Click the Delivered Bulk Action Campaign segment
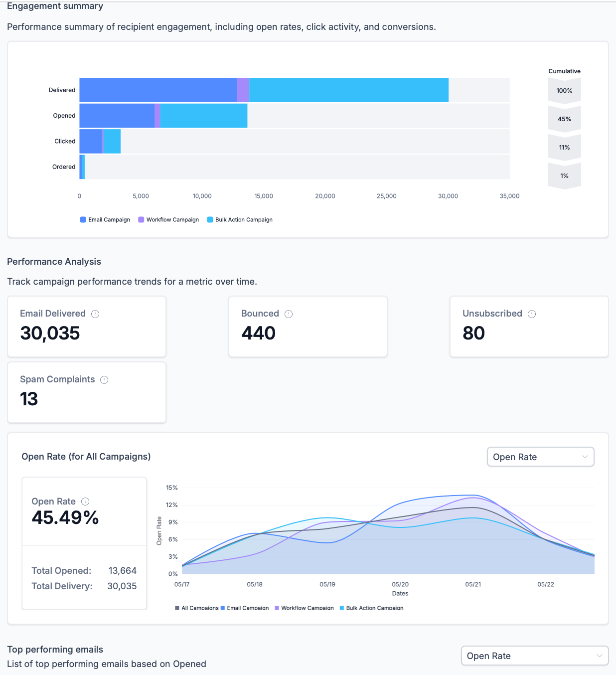The height and width of the screenshot is (675, 616). point(349,90)
